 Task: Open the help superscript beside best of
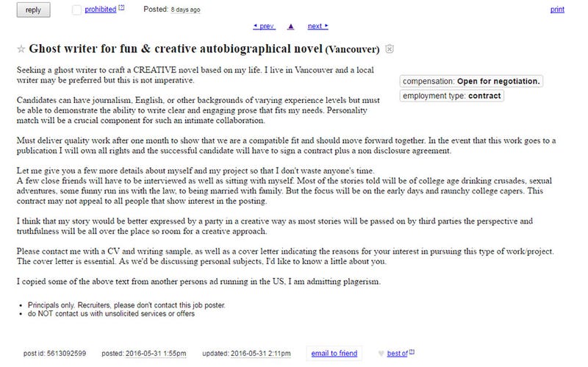(412, 352)
